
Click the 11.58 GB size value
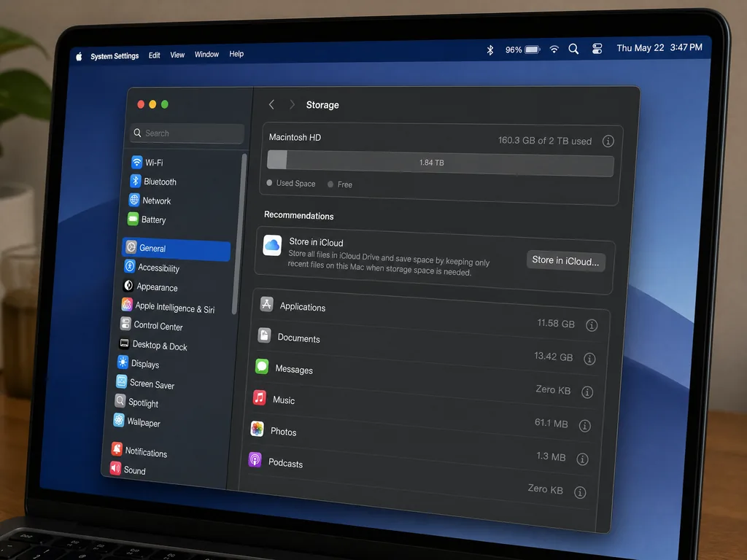pos(556,323)
